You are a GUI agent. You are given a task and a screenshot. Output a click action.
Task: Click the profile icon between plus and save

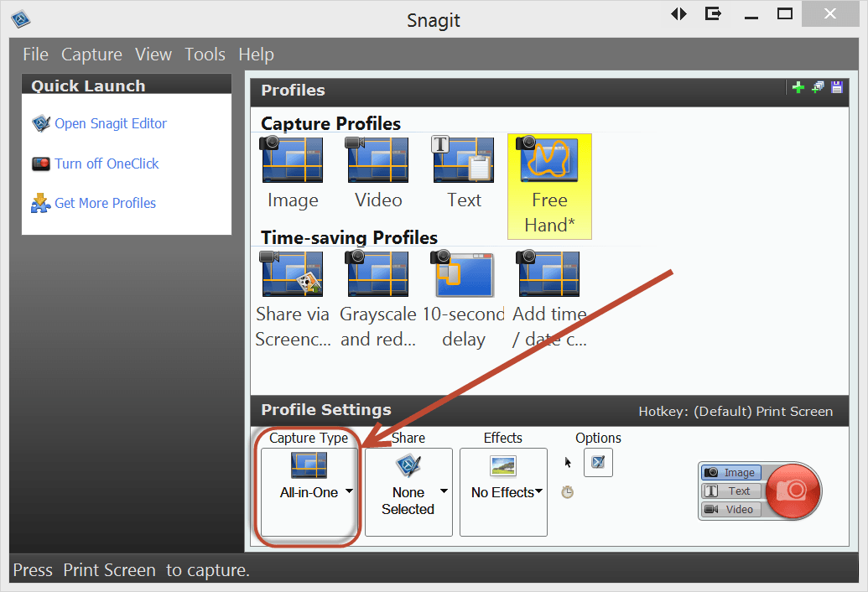[x=818, y=87]
